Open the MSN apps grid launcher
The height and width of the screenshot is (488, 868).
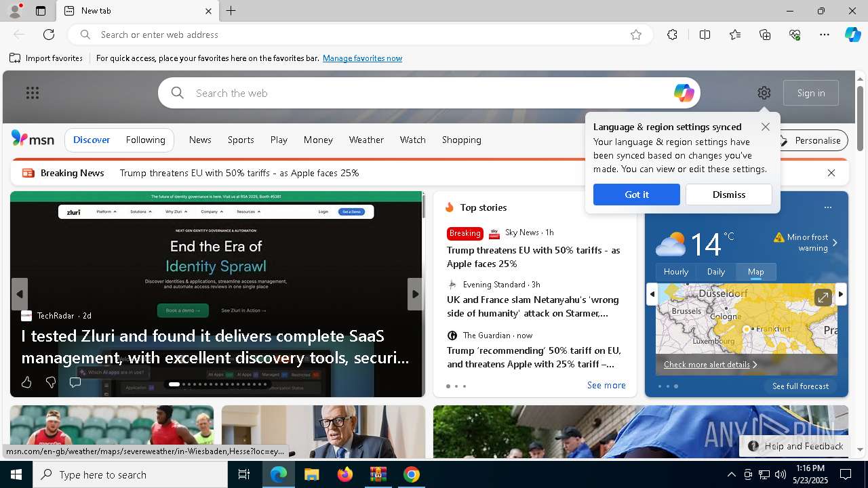32,93
